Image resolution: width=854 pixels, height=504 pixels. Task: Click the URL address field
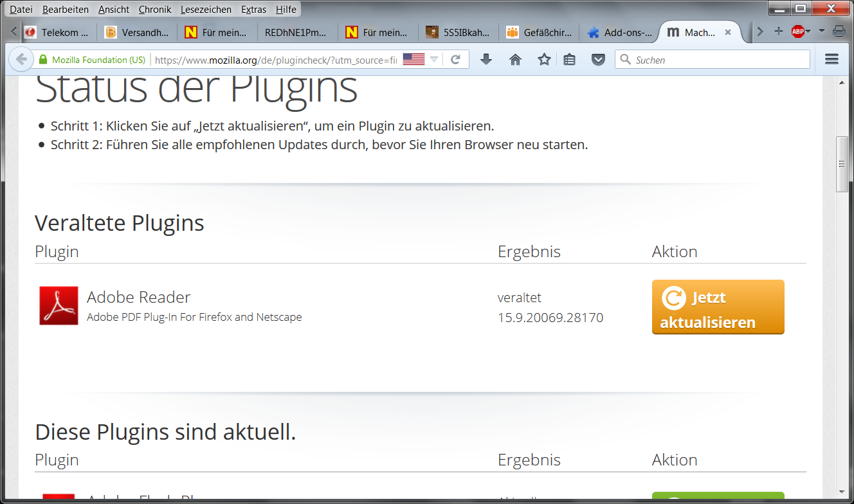(277, 60)
